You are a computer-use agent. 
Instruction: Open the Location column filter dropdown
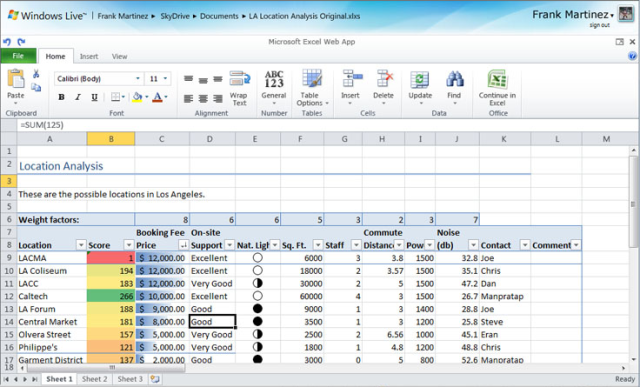coord(81,245)
